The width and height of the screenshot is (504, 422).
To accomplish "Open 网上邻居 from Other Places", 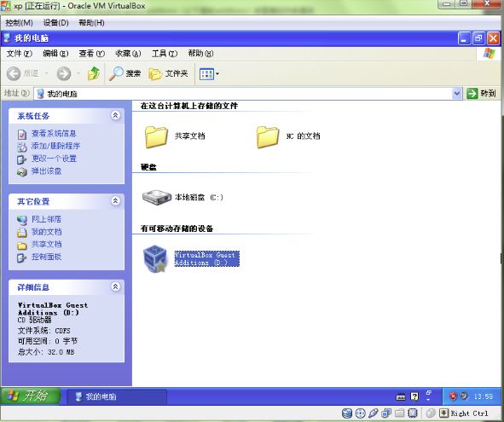I will [46, 219].
